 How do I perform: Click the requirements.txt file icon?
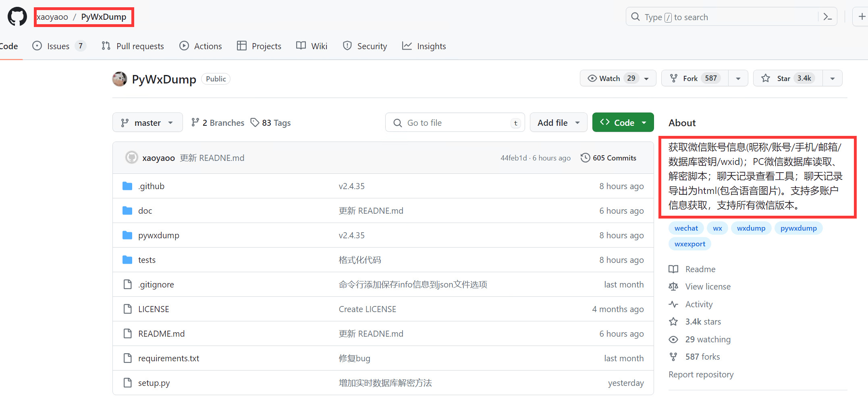[128, 358]
